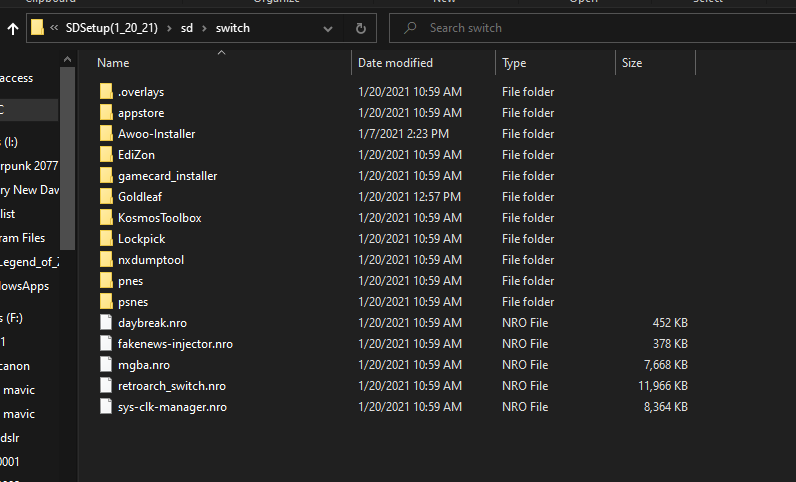Select the canon sidebar folder
Image resolution: width=796 pixels, height=482 pixels.
pos(15,366)
